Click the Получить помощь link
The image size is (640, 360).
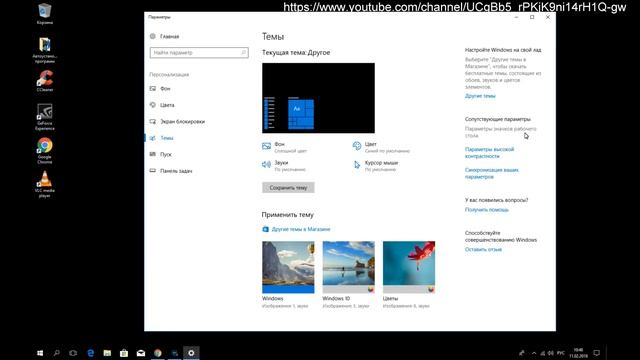pos(487,210)
